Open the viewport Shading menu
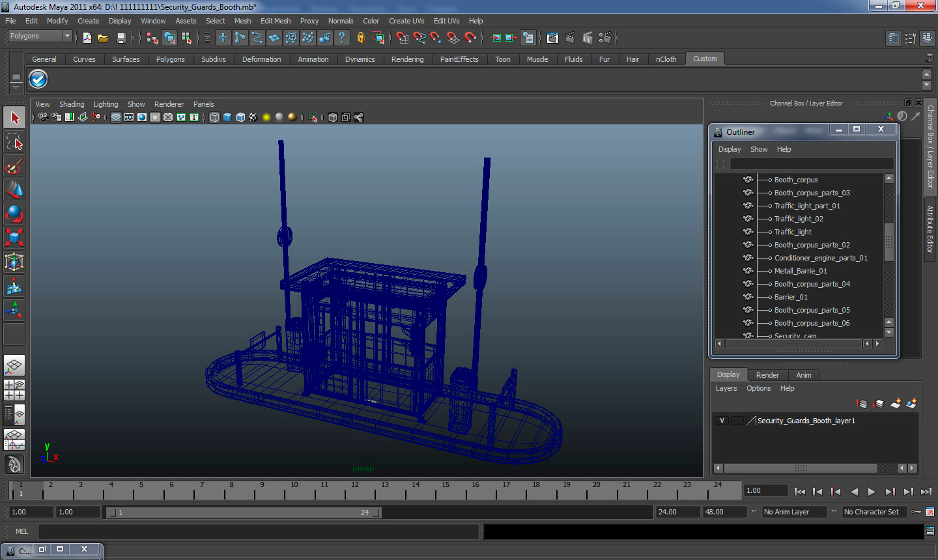Image resolution: width=938 pixels, height=560 pixels. [72, 104]
